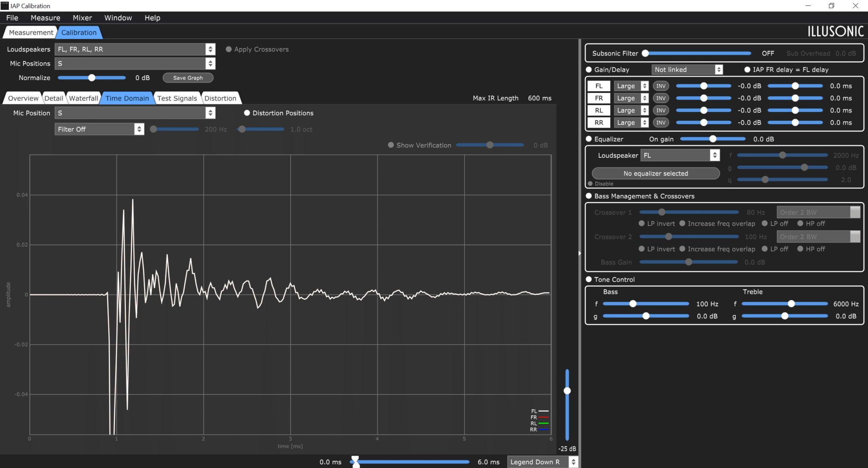The image size is (868, 468).
Task: Switch to the Measurement tab
Action: click(31, 32)
